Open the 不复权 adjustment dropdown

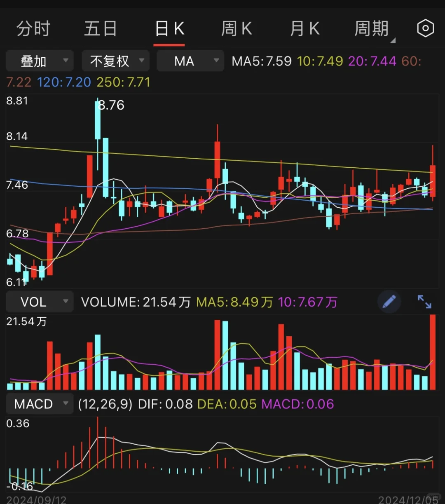pos(115,61)
